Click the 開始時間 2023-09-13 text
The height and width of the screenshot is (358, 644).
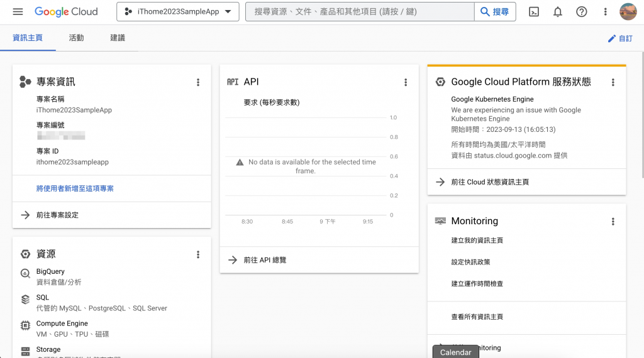tap(503, 129)
